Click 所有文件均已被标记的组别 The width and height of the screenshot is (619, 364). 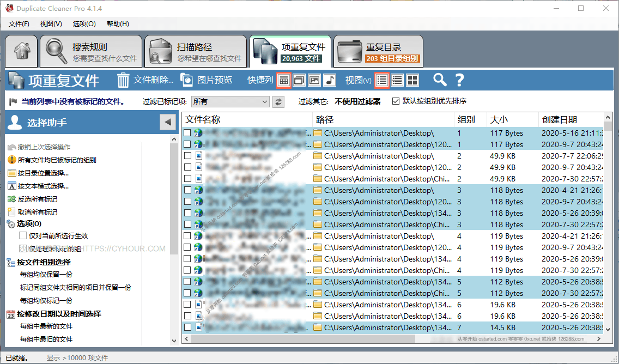pos(52,160)
